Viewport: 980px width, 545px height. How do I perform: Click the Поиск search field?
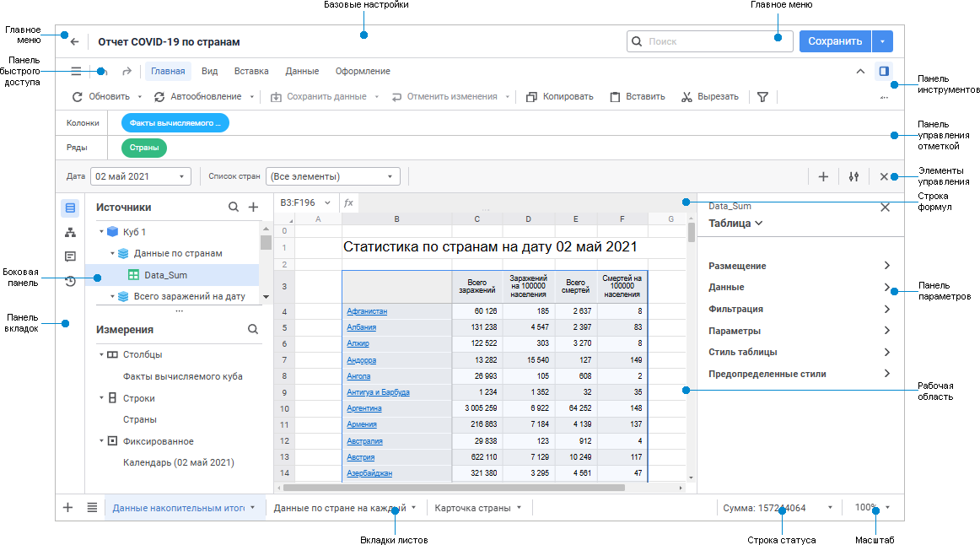pyautogui.click(x=717, y=41)
